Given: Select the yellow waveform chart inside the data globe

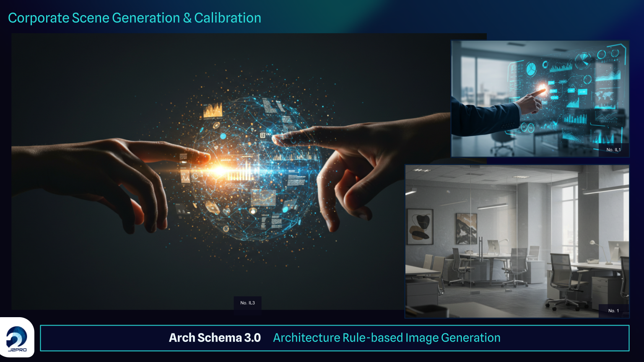Looking at the screenshot, I should [213, 109].
